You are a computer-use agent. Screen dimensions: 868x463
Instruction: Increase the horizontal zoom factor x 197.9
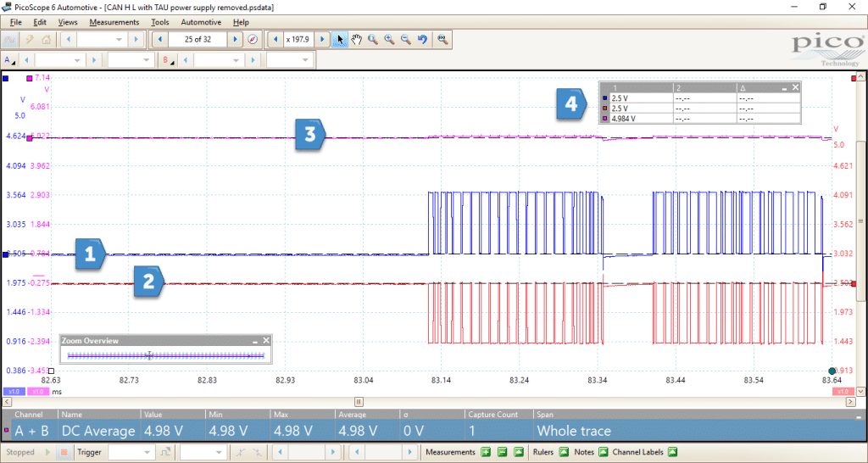tap(322, 39)
